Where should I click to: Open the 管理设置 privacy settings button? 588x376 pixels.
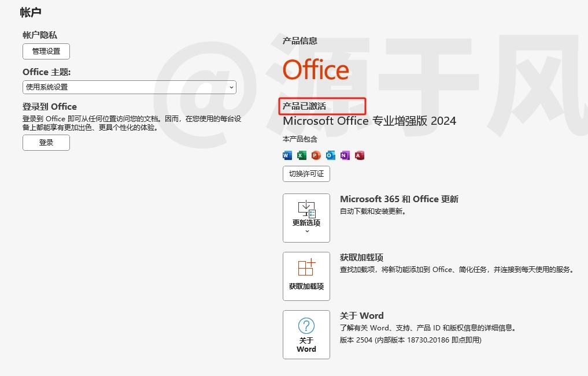pos(46,51)
